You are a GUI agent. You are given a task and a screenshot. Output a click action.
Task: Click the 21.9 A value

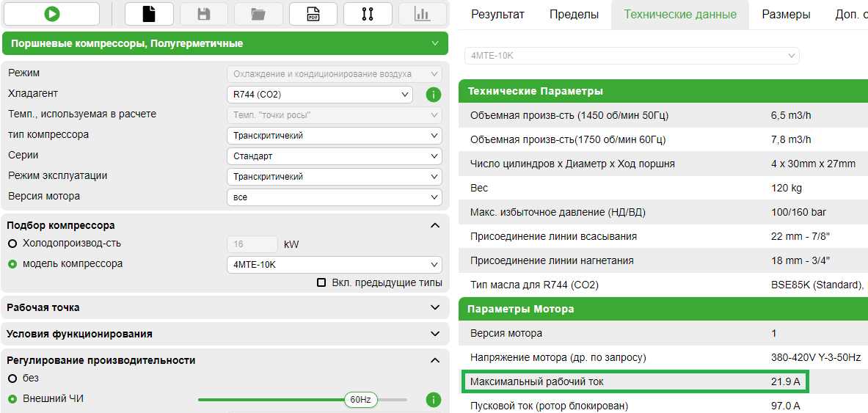[786, 381]
